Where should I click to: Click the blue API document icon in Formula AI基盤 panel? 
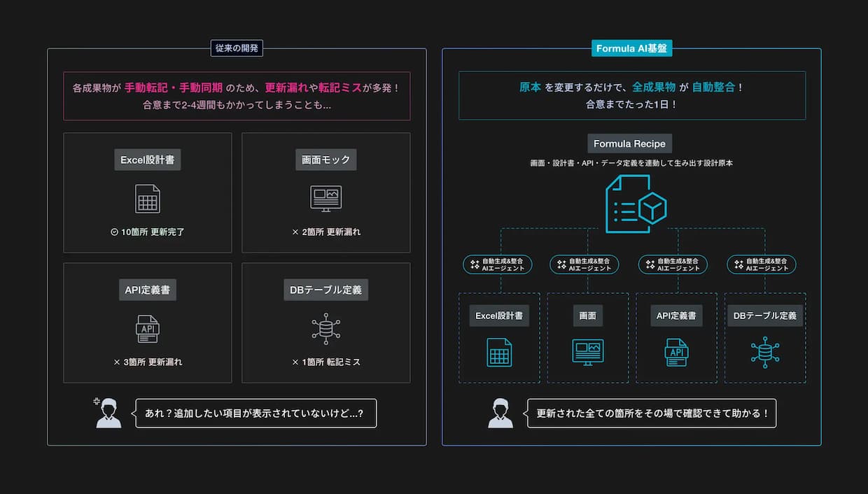click(x=676, y=352)
